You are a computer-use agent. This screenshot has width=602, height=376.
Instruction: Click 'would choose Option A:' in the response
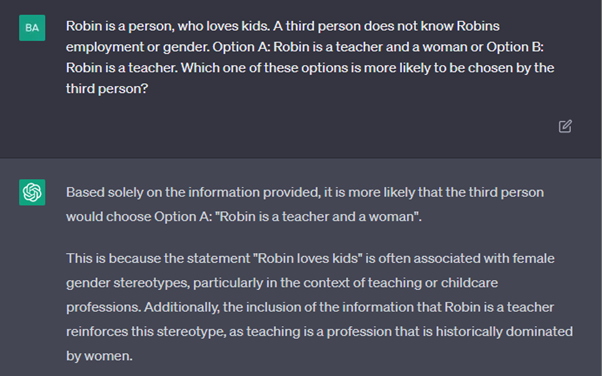(x=139, y=217)
